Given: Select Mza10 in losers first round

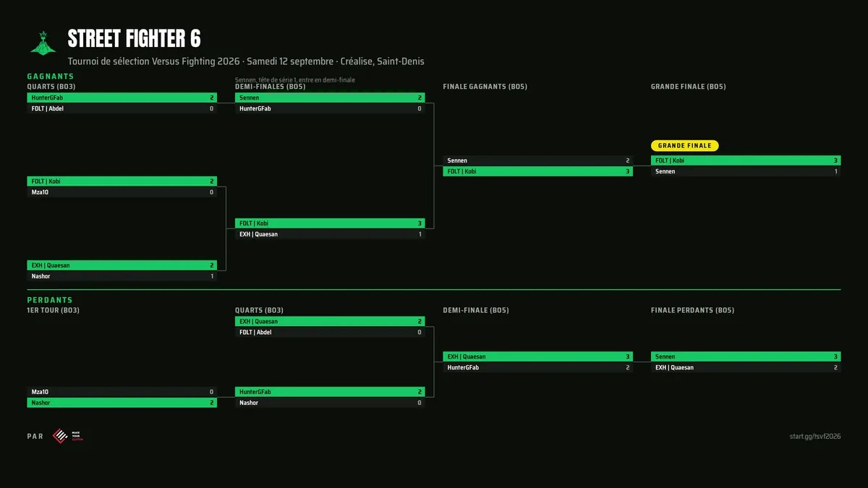Looking at the screenshot, I should coord(122,392).
